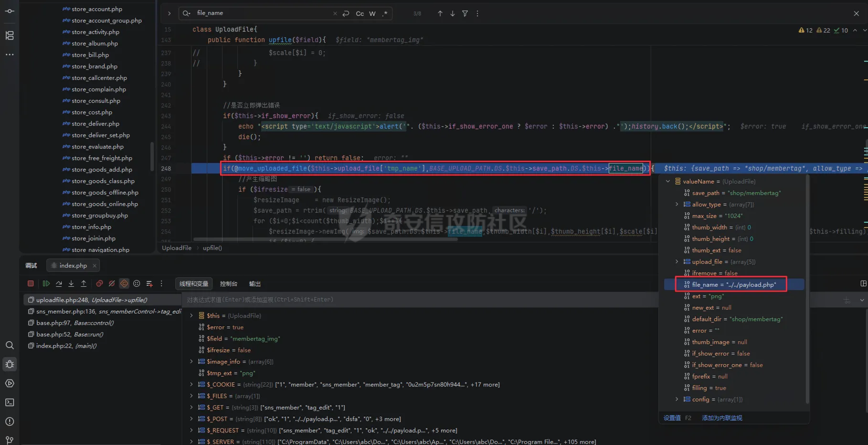Click the 添加为内联监视 link

point(722,418)
